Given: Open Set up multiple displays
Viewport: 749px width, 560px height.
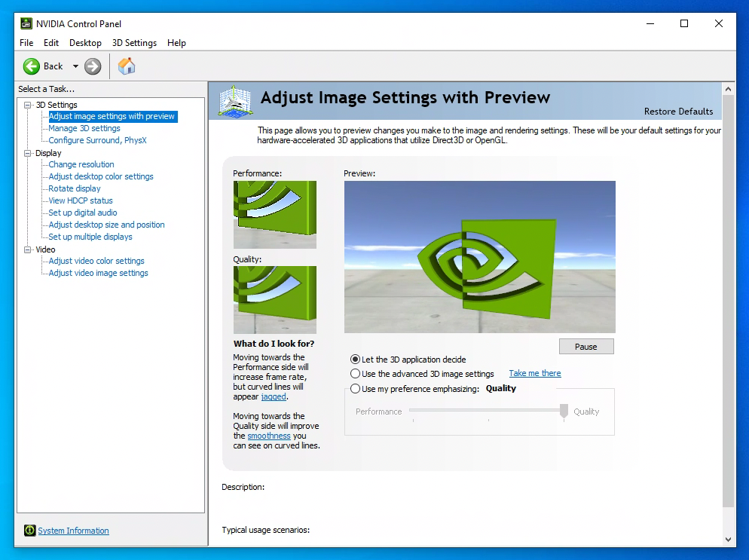Looking at the screenshot, I should [x=90, y=237].
